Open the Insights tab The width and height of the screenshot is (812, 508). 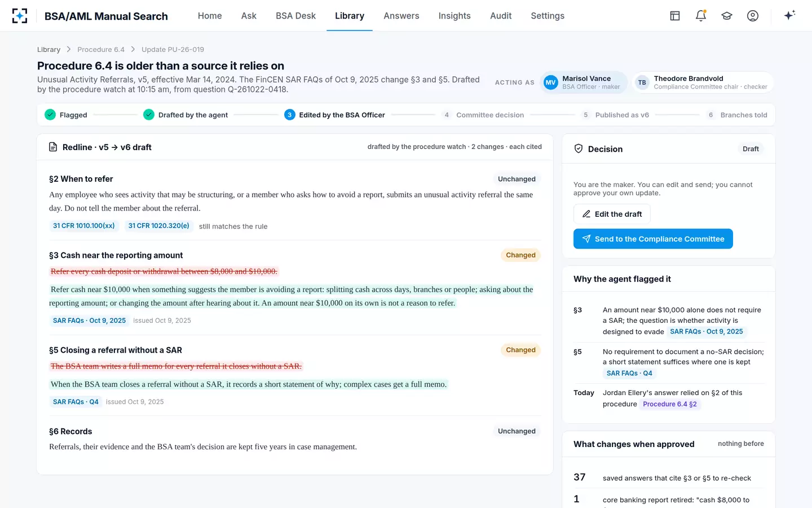coord(454,16)
